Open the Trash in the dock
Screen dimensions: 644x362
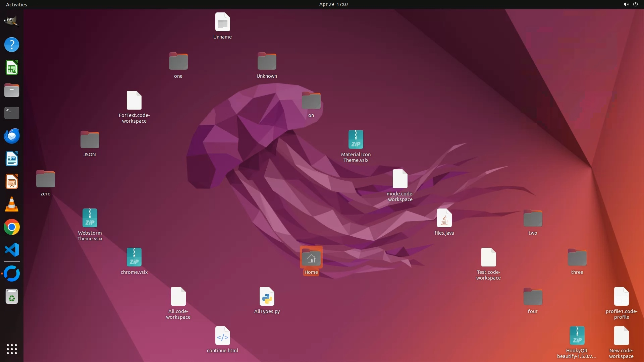(x=11, y=297)
